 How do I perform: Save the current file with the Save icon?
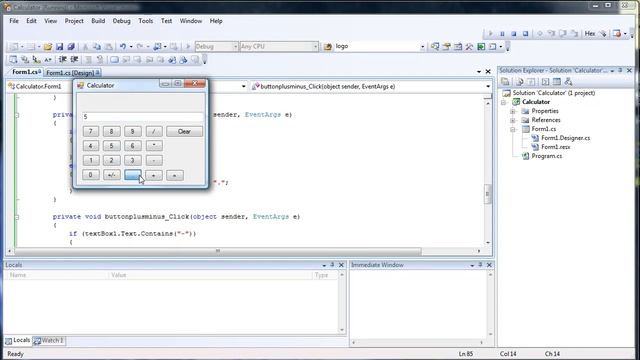click(x=60, y=47)
